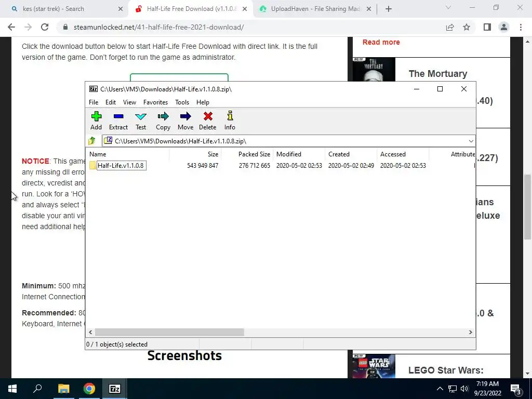
Task: Click the packed size 276 712 665
Action: (x=255, y=166)
